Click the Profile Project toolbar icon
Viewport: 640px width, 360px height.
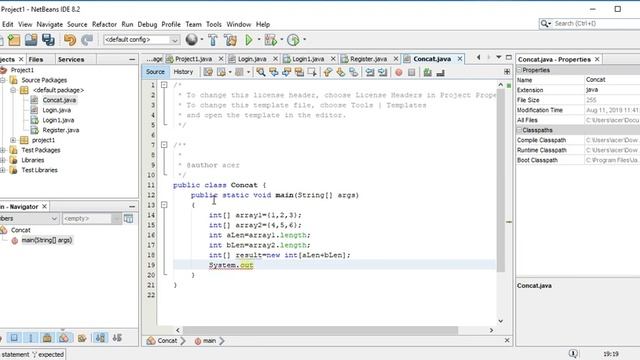(293, 40)
